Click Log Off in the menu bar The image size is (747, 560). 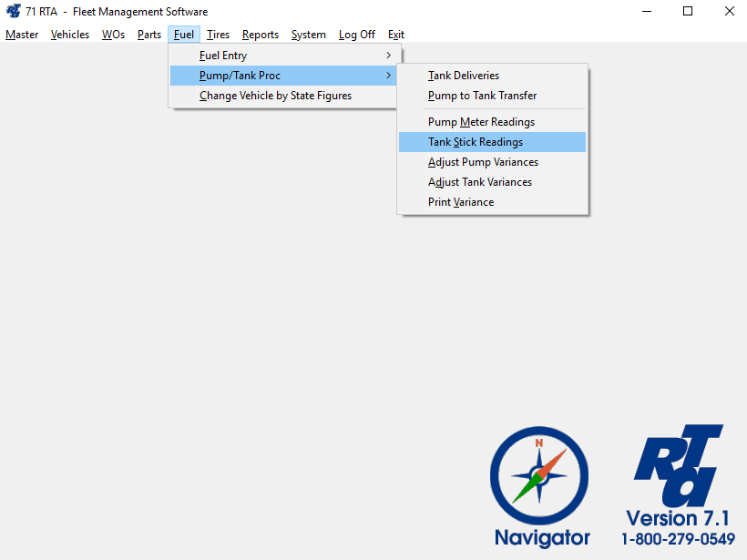coord(356,35)
